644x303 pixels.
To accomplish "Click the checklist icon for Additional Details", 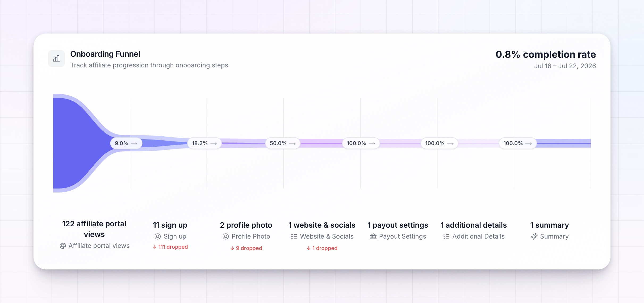I will coord(446,236).
